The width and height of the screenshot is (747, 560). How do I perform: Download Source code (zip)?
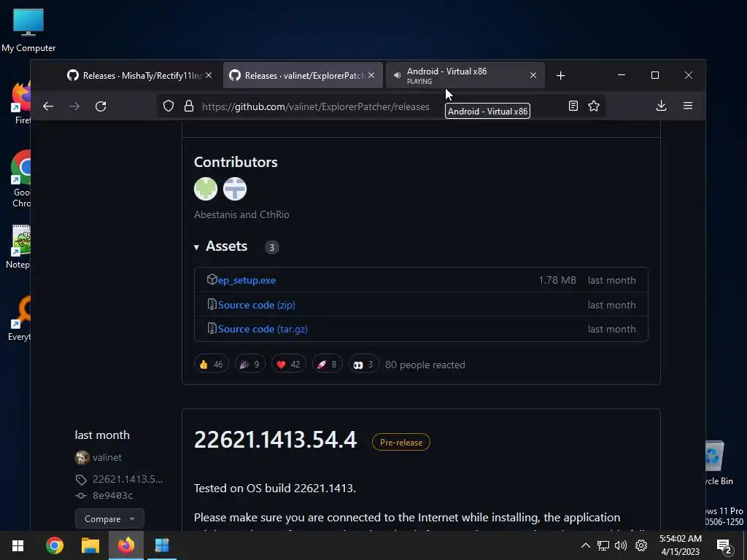coord(256,305)
